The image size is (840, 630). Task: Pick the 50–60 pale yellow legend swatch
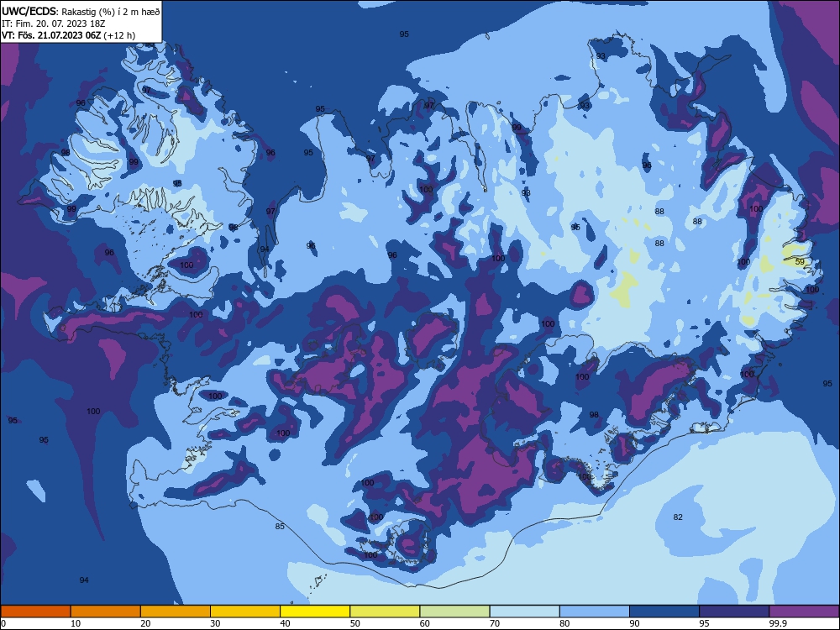pos(385,612)
